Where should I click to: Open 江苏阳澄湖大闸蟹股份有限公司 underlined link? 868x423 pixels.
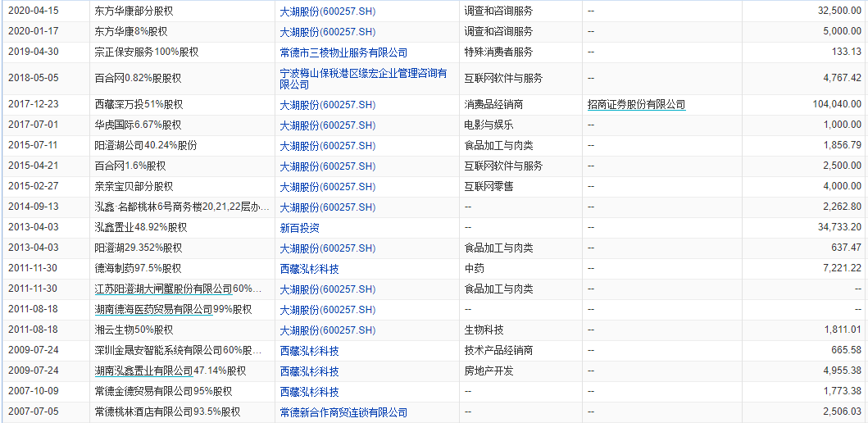tap(164, 289)
